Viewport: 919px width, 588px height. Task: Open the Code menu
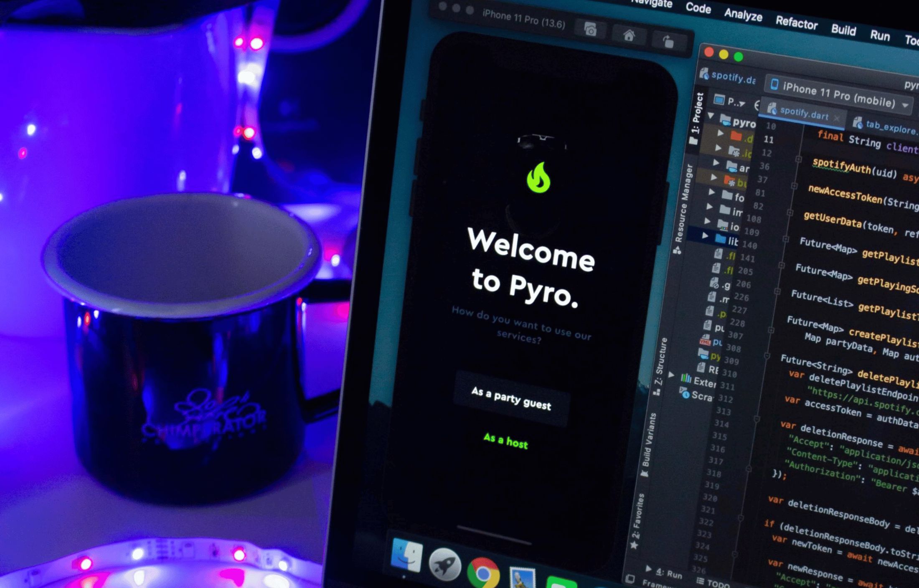[698, 7]
